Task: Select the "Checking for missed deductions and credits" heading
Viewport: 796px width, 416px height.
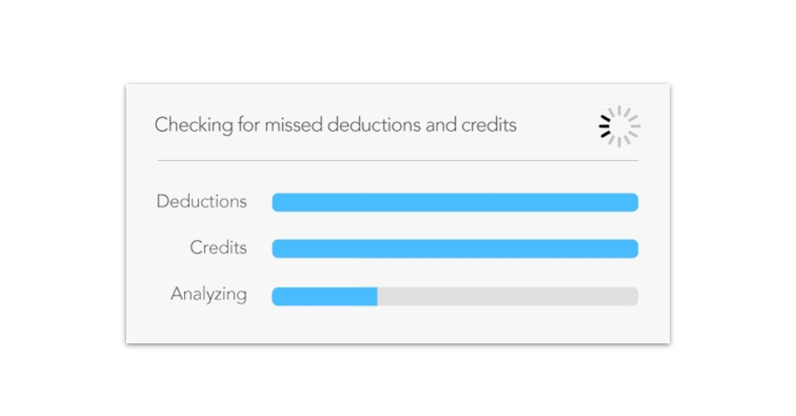Action: tap(335, 125)
